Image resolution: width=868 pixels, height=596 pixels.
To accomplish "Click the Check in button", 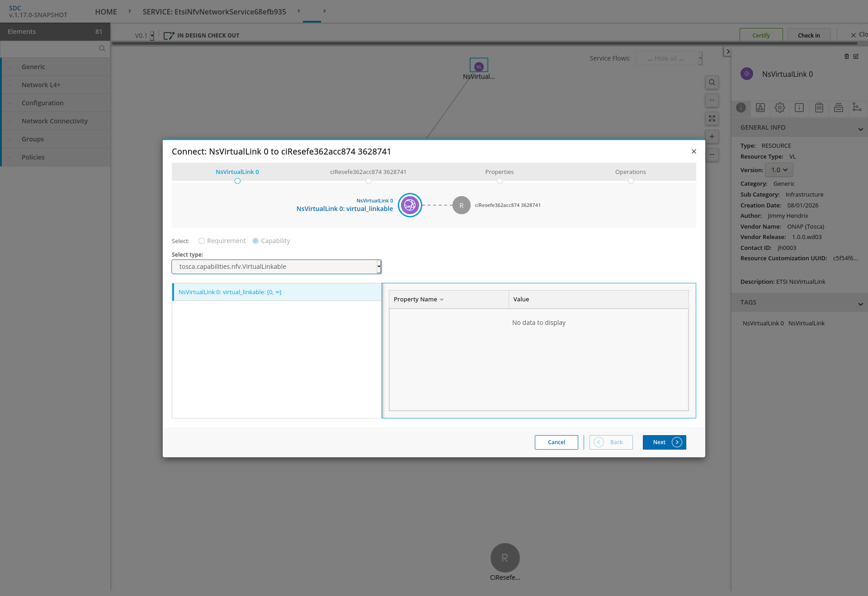I will tap(809, 35).
